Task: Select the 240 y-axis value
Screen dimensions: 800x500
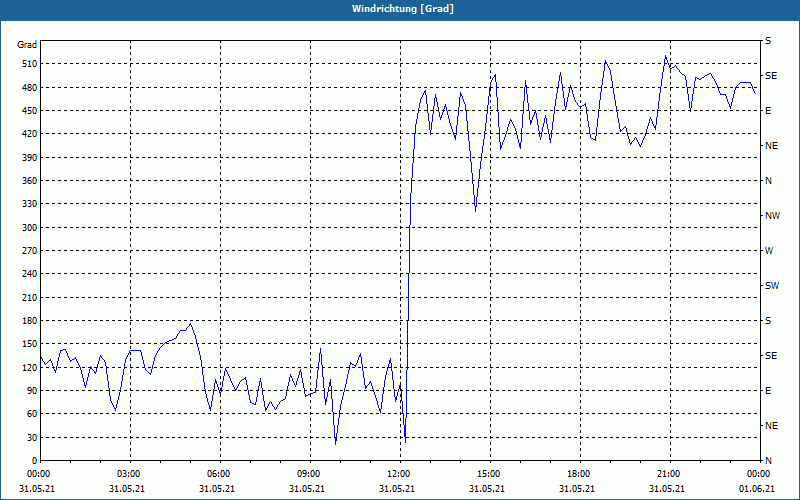Action: (x=29, y=273)
